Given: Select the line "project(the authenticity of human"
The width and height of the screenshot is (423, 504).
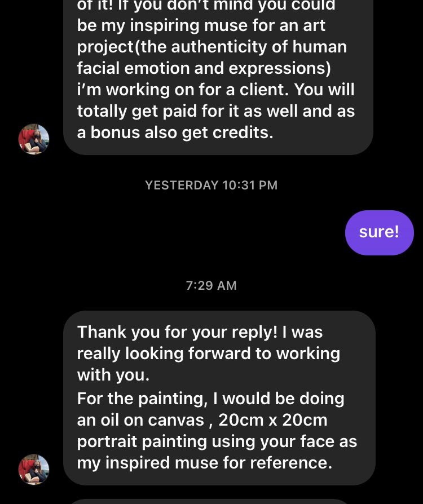Looking at the screenshot, I should [x=211, y=47].
